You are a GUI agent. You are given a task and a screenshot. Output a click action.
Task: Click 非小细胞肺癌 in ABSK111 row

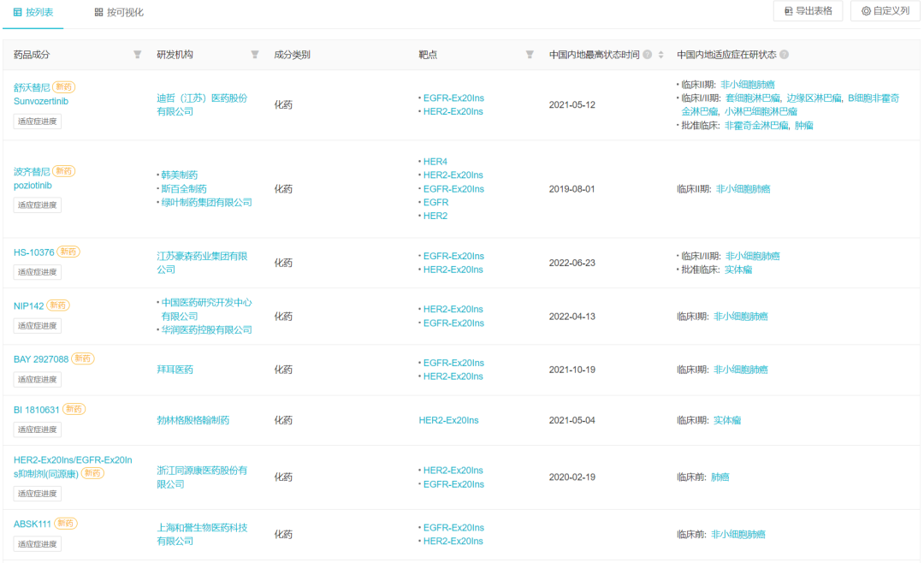737,534
